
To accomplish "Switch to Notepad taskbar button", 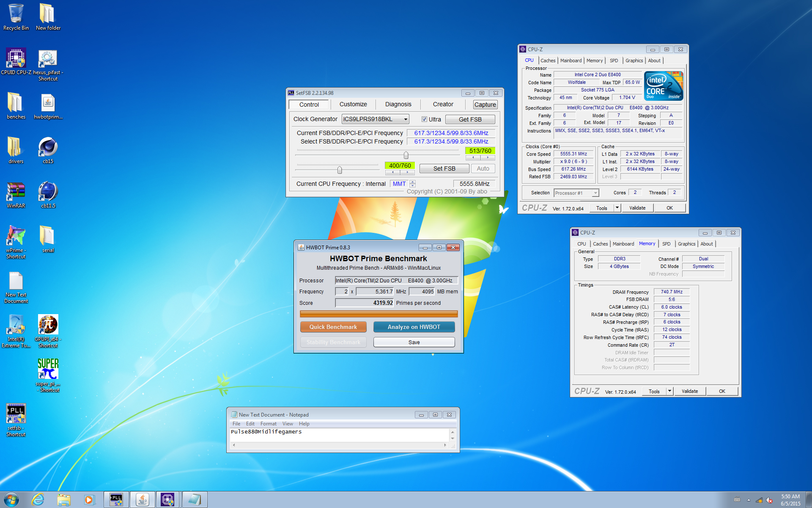I will pyautogui.click(x=194, y=500).
